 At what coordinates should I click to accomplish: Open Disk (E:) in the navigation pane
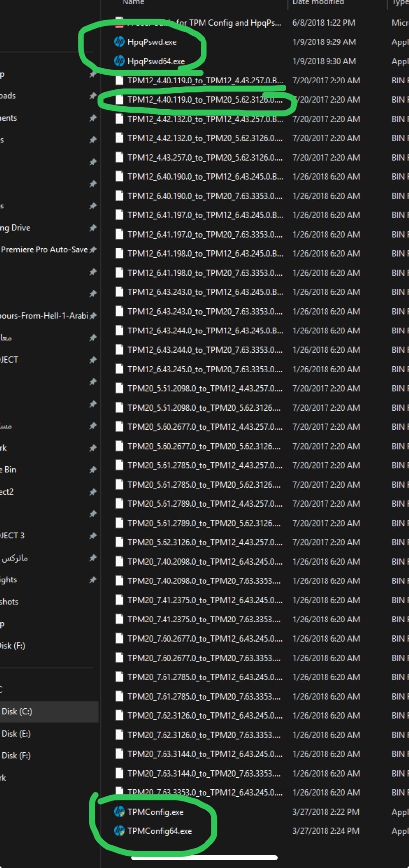pyautogui.click(x=16, y=734)
